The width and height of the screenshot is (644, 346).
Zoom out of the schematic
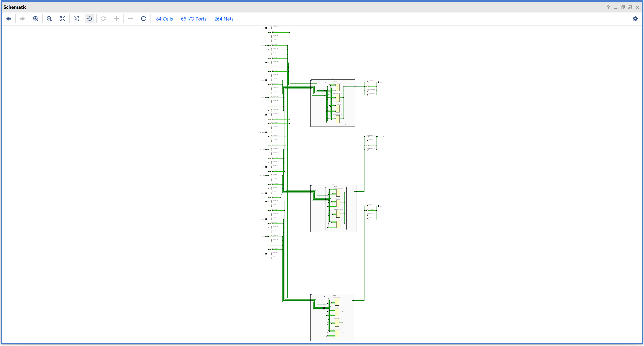(49, 19)
